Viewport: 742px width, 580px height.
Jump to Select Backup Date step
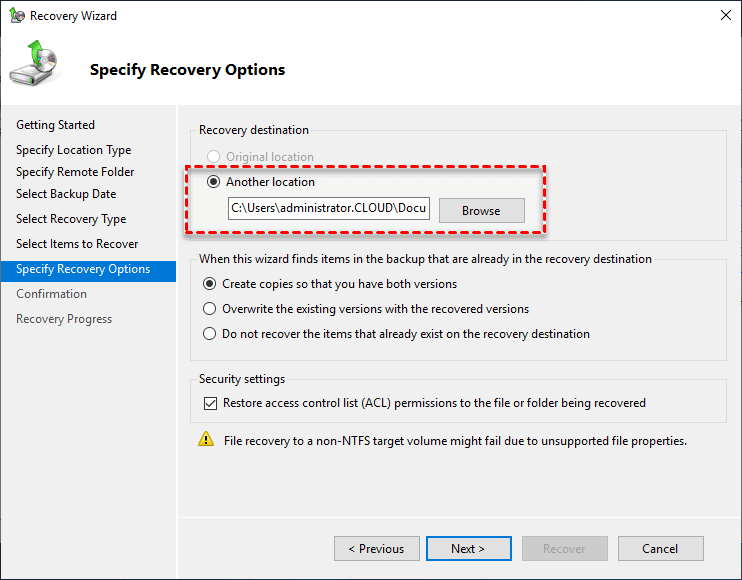coord(66,194)
